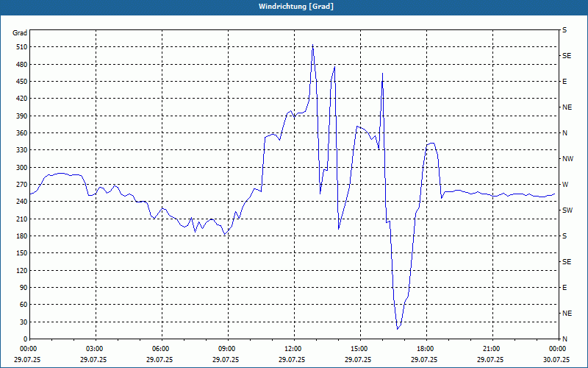Click the "SW" compass label

pyautogui.click(x=567, y=210)
